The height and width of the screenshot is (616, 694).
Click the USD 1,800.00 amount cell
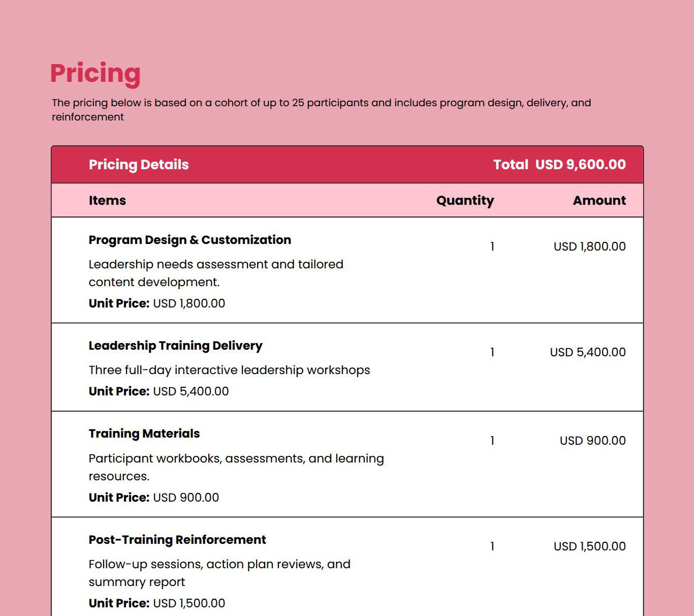pos(589,247)
